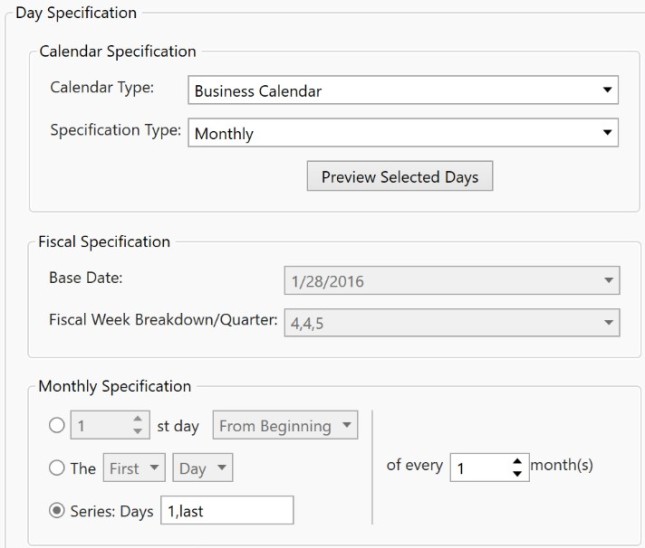The image size is (645, 548).
Task: Select the Series: Days radio option
Action: tap(57, 511)
